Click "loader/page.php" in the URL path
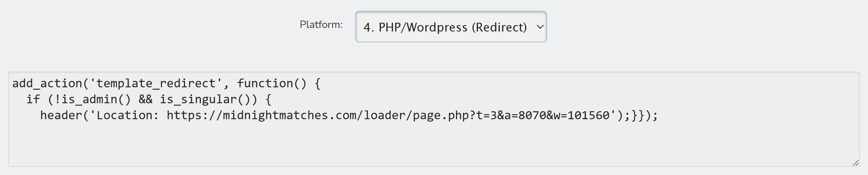Viewport: 868px width, 175px height. pyautogui.click(x=416, y=115)
